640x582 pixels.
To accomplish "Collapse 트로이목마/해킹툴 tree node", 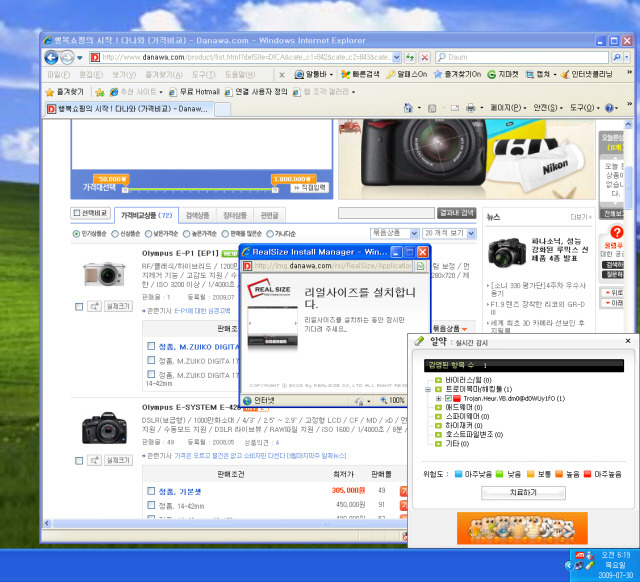I will (428, 389).
